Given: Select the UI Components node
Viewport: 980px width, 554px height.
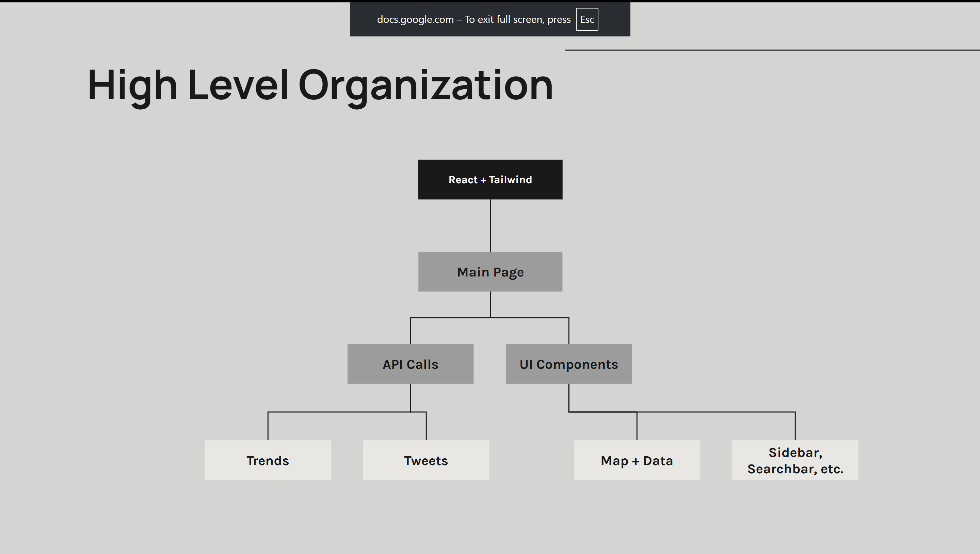Looking at the screenshot, I should (x=568, y=364).
